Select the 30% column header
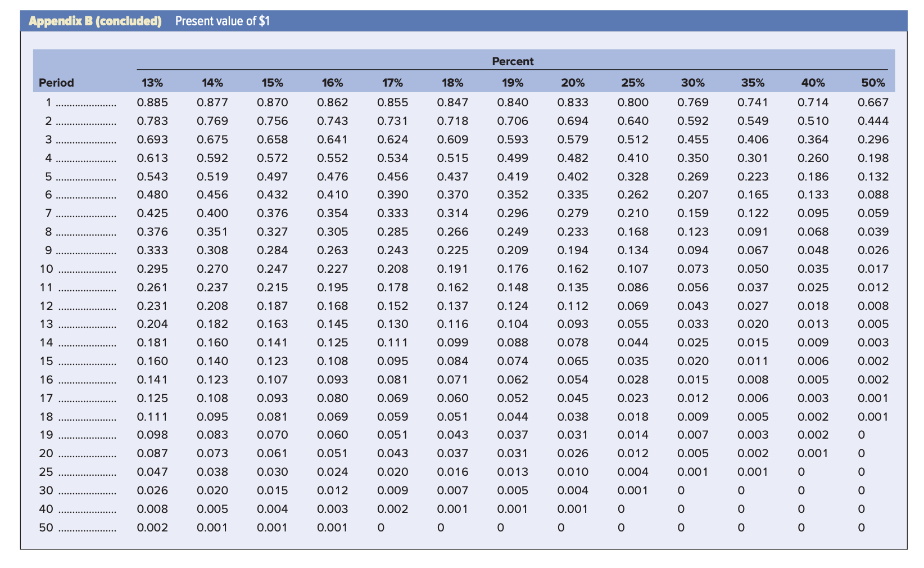 tap(693, 83)
